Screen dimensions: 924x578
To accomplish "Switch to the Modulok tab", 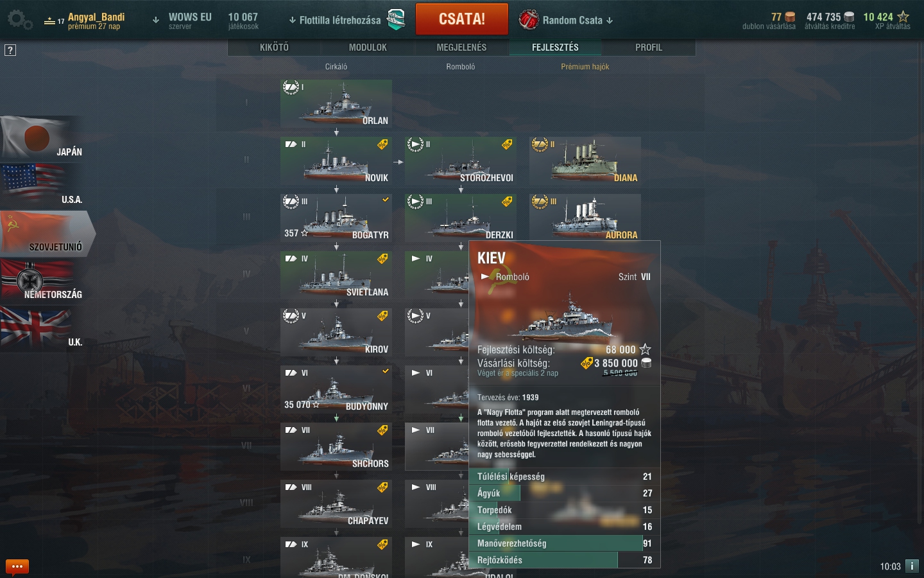I will click(x=368, y=48).
